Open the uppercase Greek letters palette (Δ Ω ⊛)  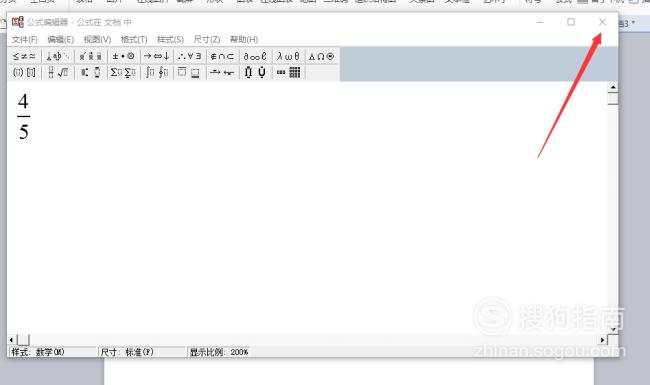[322, 56]
